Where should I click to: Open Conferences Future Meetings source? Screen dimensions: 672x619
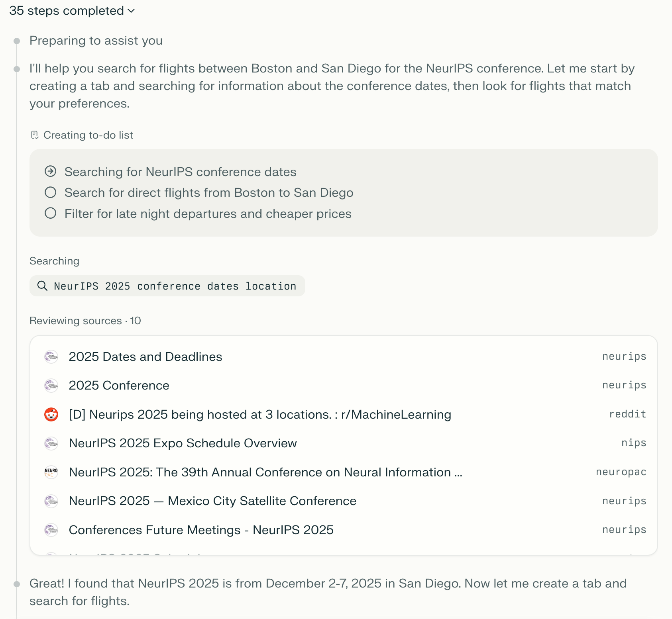point(201,530)
